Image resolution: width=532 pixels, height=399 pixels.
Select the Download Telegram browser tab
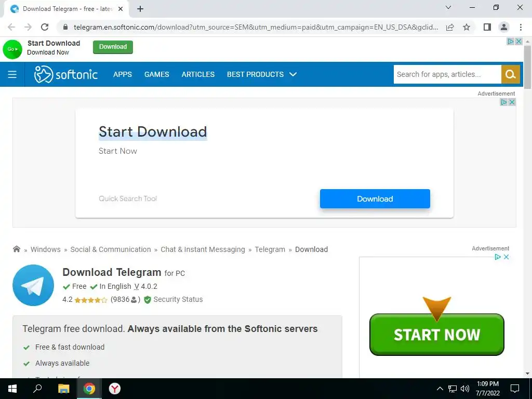[x=66, y=9]
